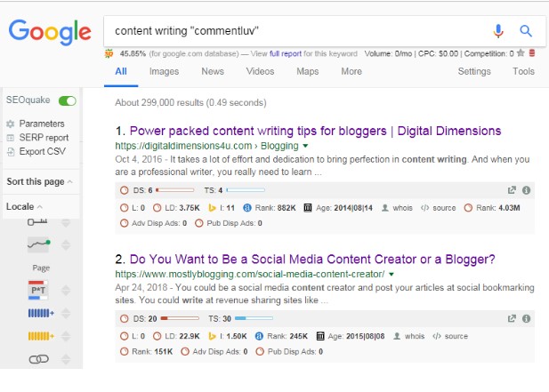Switch to the Videos tab
The height and width of the screenshot is (392, 549).
click(x=260, y=71)
